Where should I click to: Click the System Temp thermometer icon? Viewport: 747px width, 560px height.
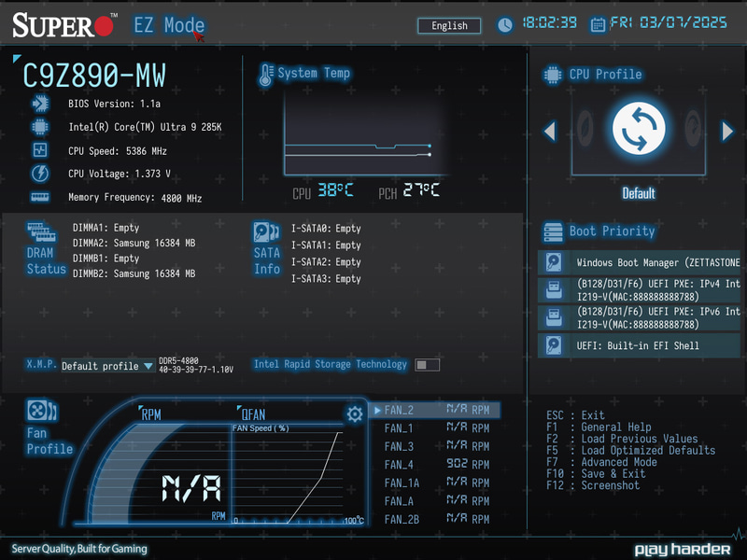(268, 73)
